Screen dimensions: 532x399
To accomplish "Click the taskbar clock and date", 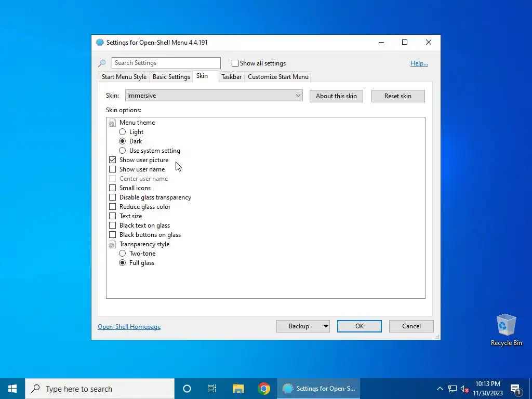I will coord(487,389).
